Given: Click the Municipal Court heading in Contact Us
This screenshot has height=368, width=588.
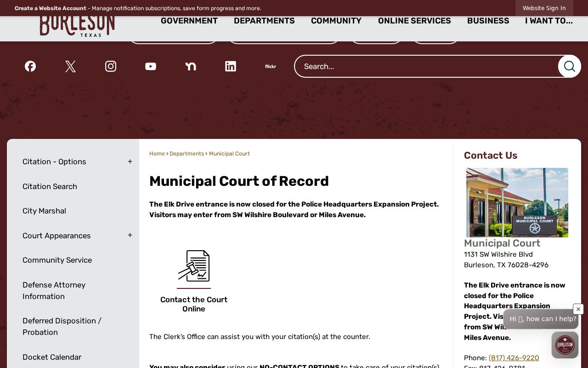Looking at the screenshot, I should pyautogui.click(x=502, y=243).
